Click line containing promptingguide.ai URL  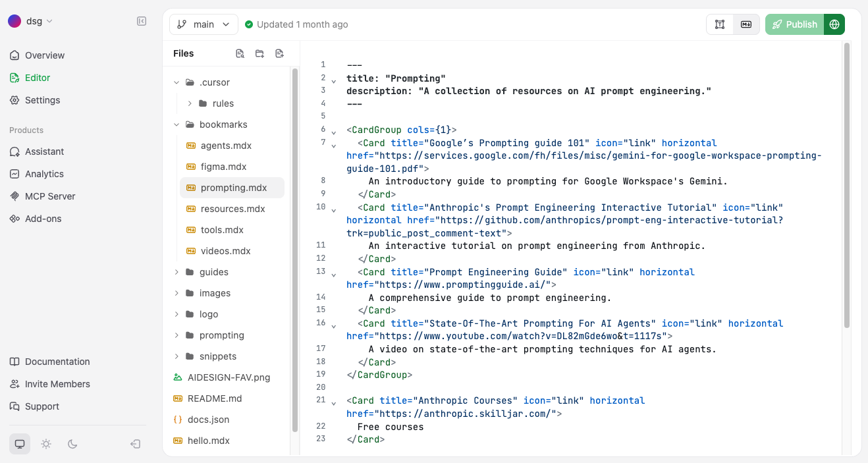coord(452,285)
